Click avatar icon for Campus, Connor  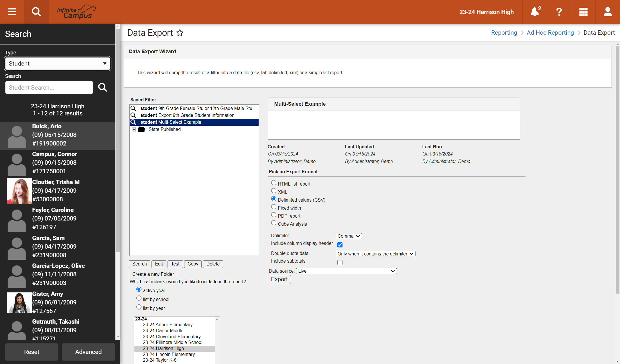(x=17, y=164)
